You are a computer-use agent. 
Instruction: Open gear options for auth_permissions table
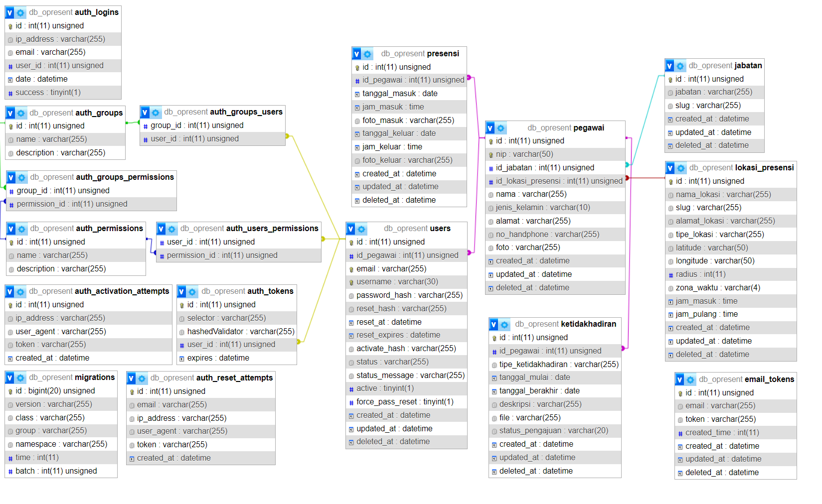pos(22,229)
